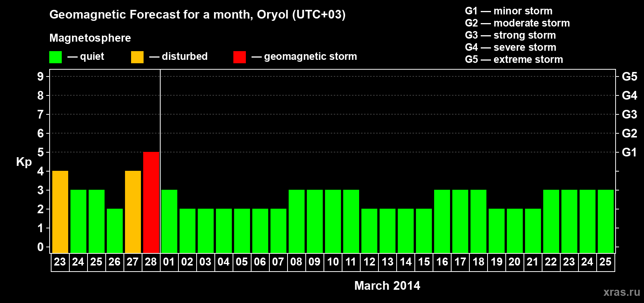
Task: Select the green bar above date 01
Action: click(169, 222)
